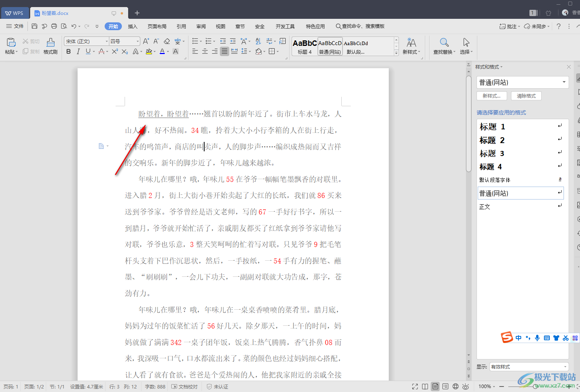This screenshot has height=392, width=580.
Task: Apply superscript X² formatting
Action: (x=115, y=51)
